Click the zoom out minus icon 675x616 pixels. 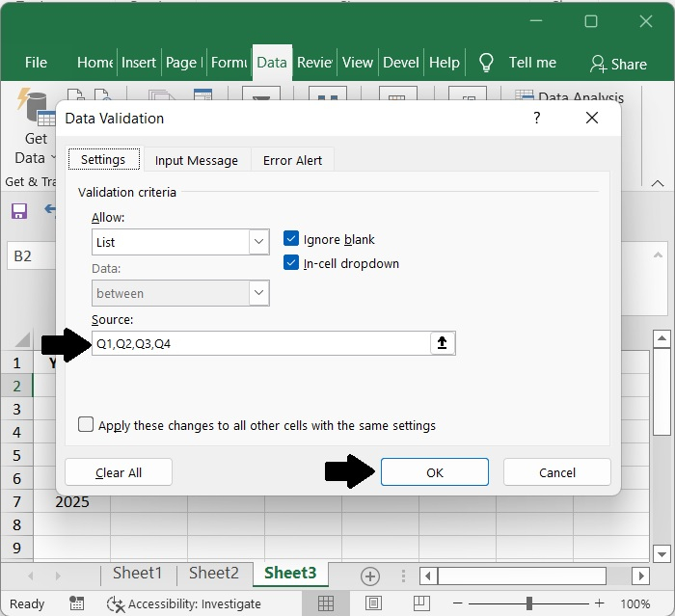(458, 603)
